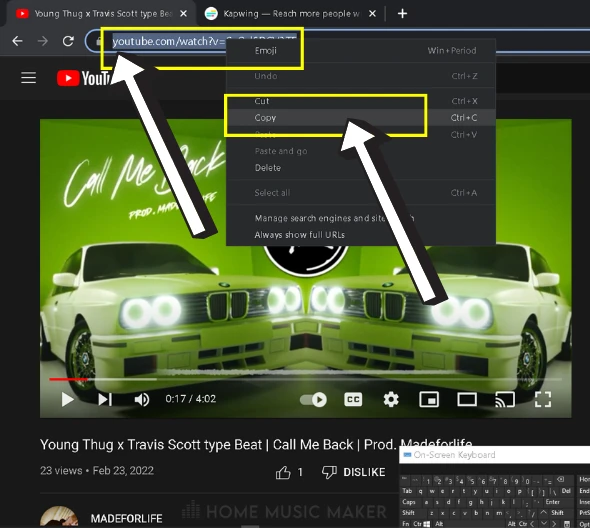Image resolution: width=590 pixels, height=528 pixels.
Task: Click the Fn key on On-Screen Keyboard
Action: pyautogui.click(x=406, y=523)
